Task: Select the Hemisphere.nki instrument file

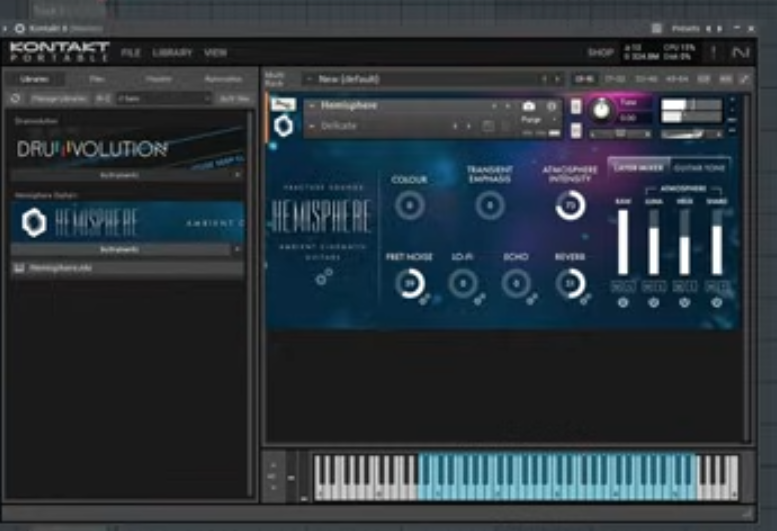Action: (128, 268)
